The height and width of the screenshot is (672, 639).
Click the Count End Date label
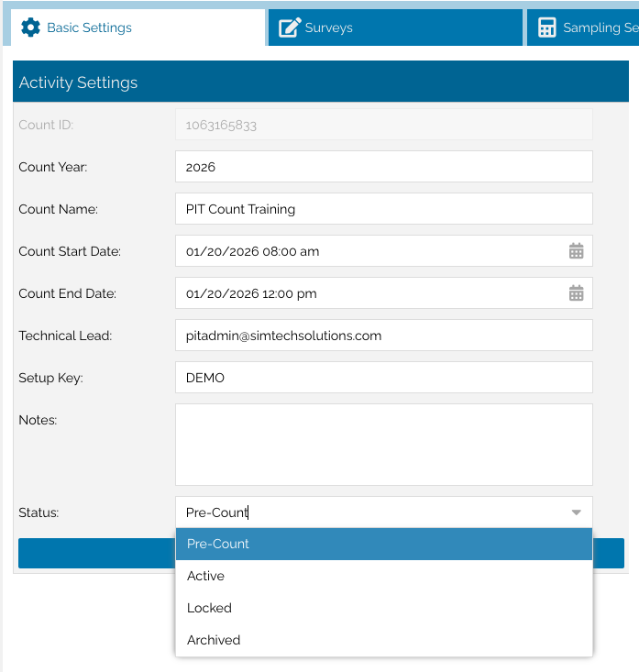coord(67,293)
